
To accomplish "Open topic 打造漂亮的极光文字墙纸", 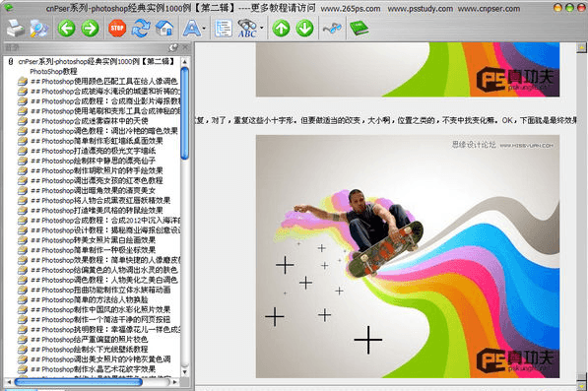I will click(93, 151).
